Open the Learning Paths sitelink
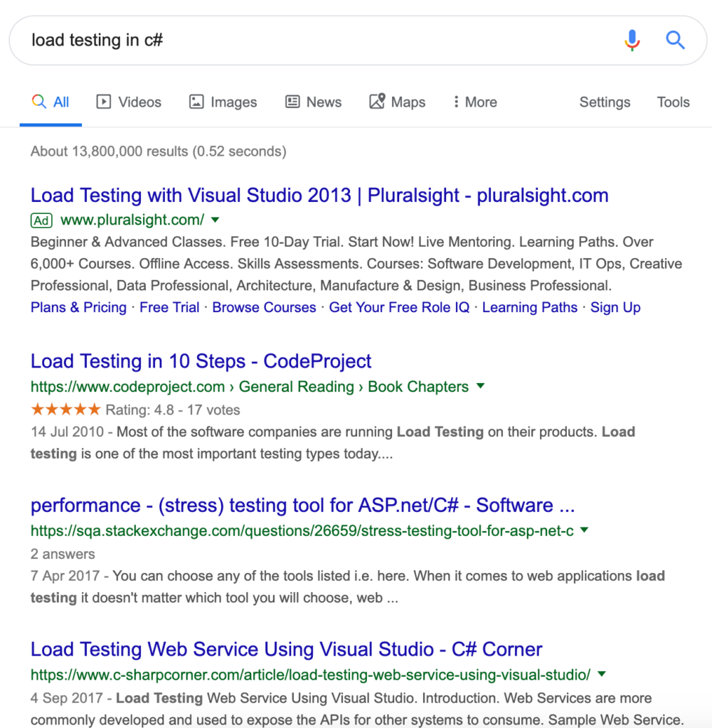The image size is (712, 728). point(530,307)
